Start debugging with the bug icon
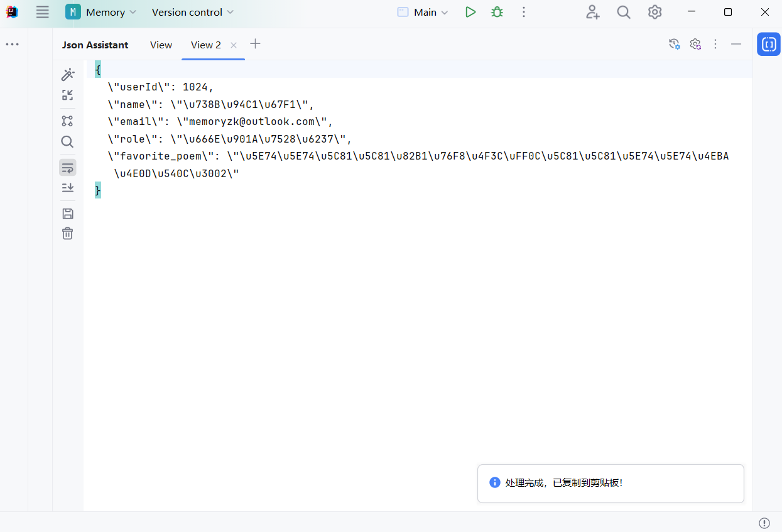This screenshot has width=782, height=532. click(x=497, y=12)
